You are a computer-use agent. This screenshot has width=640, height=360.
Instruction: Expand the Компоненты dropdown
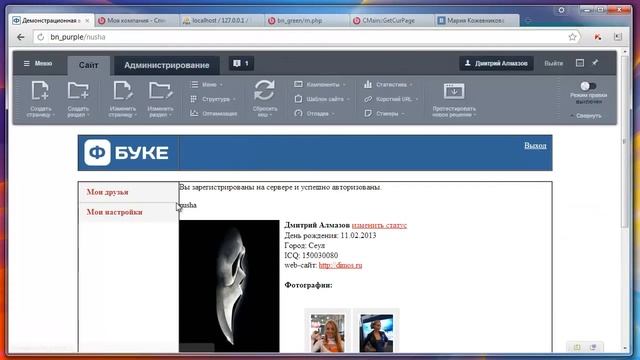point(320,84)
